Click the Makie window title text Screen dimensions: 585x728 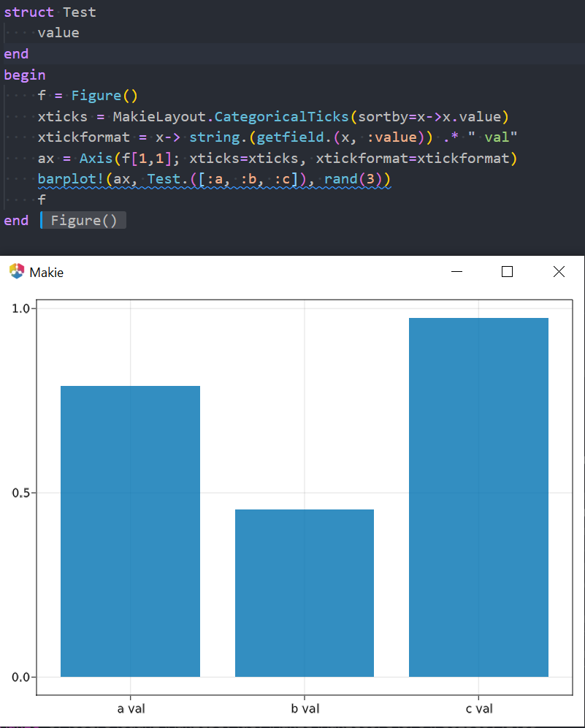tap(46, 271)
